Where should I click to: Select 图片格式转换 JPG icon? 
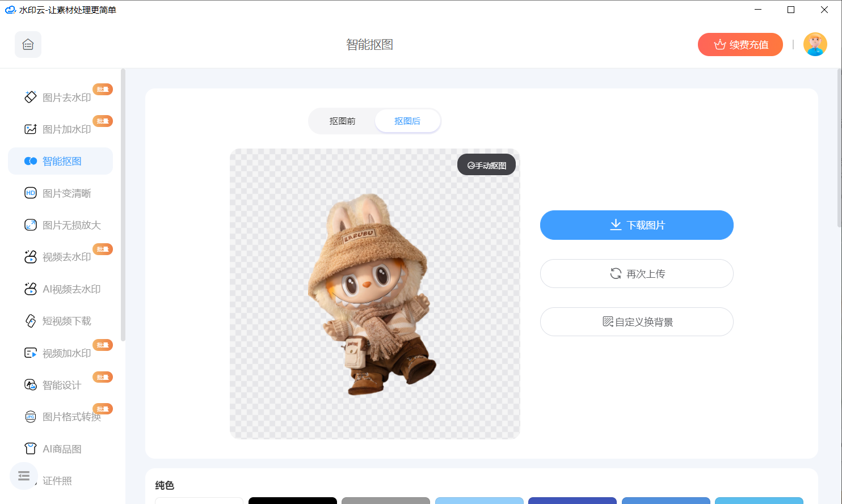click(x=31, y=417)
